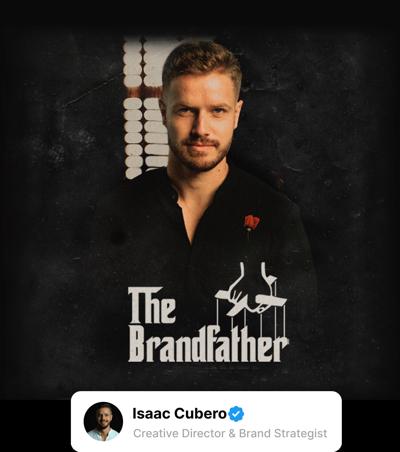400x452 pixels.
Task: Click the word The in title
Action: (x=152, y=305)
